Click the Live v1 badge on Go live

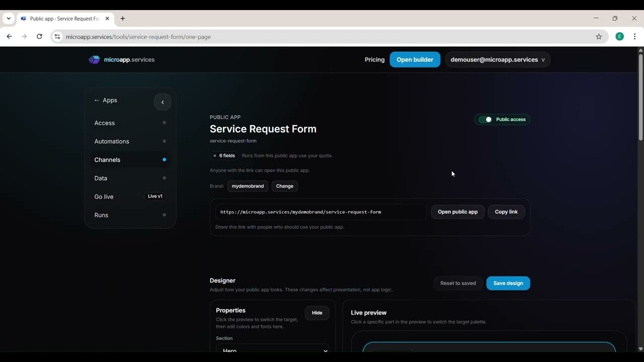click(155, 196)
